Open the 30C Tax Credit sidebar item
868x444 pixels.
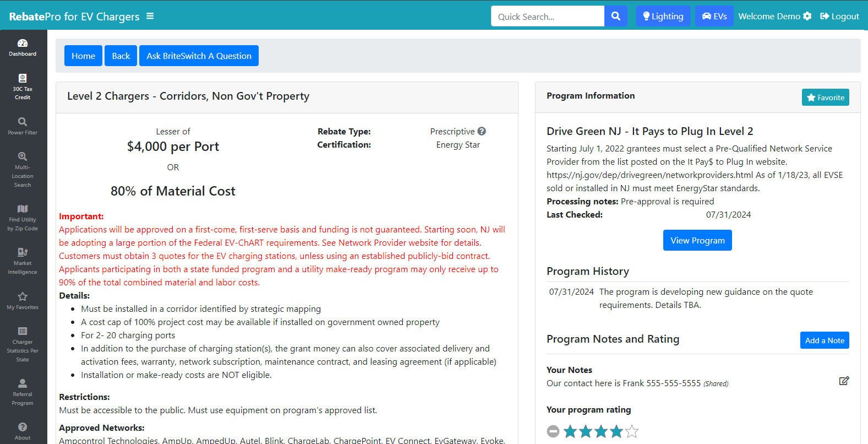coord(23,87)
